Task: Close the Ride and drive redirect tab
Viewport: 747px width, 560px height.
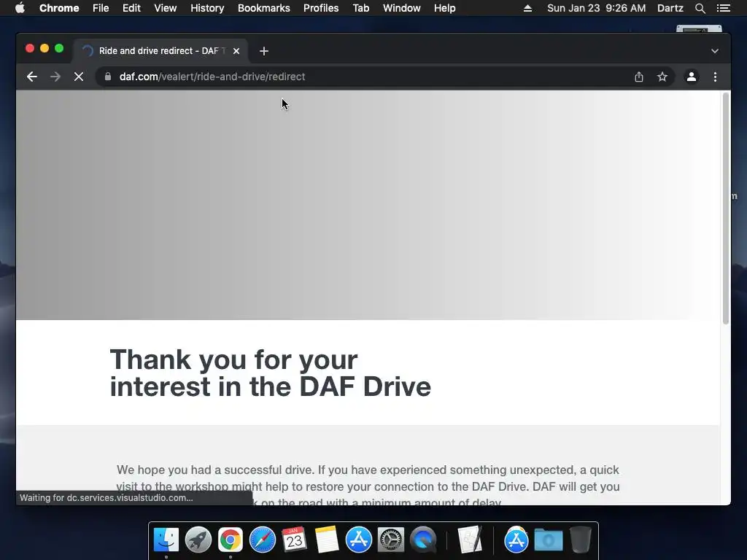Action: [236, 51]
